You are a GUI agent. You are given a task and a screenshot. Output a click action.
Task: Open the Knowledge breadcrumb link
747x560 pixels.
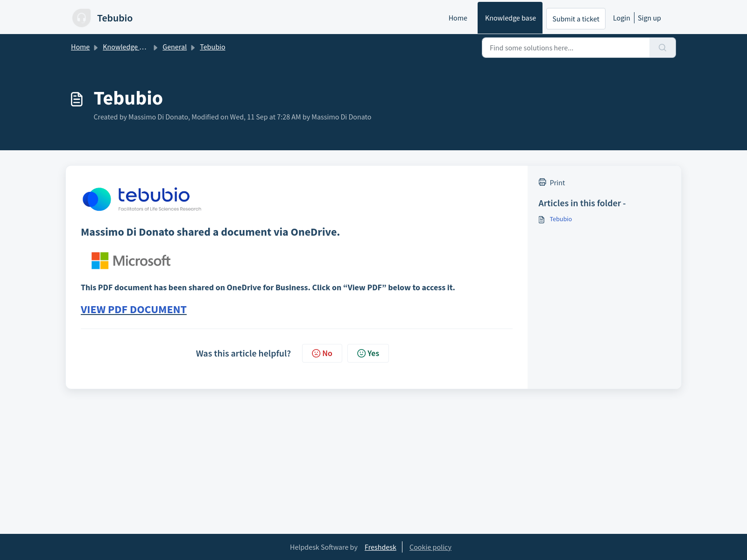pos(125,47)
